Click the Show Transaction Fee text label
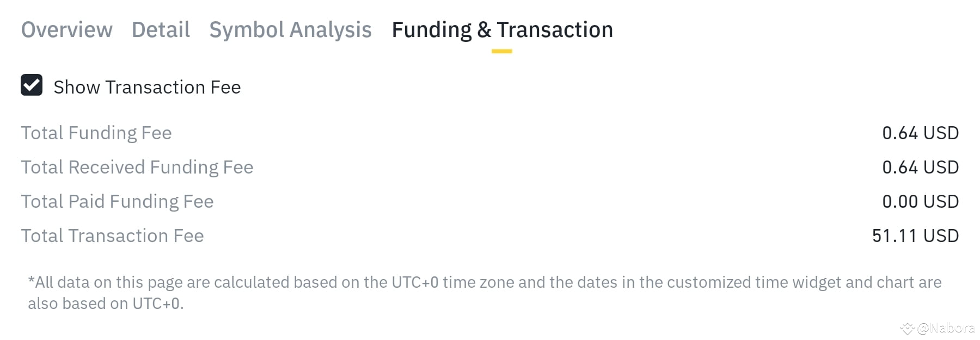Screen dimensions: 980x340 147,86
